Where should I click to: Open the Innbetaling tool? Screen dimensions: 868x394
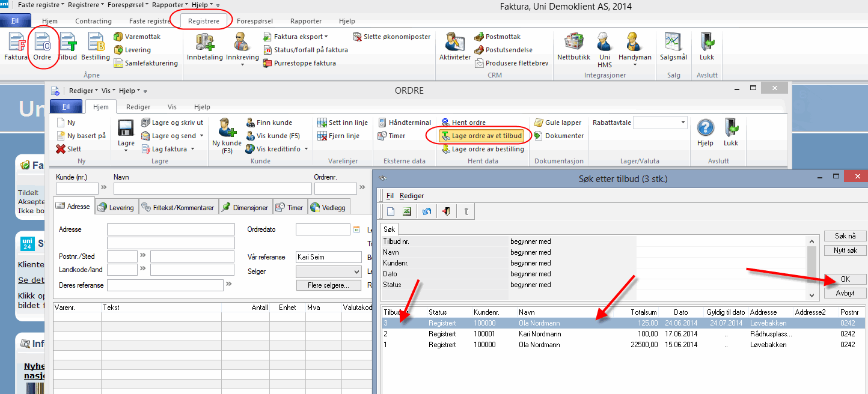click(x=205, y=46)
